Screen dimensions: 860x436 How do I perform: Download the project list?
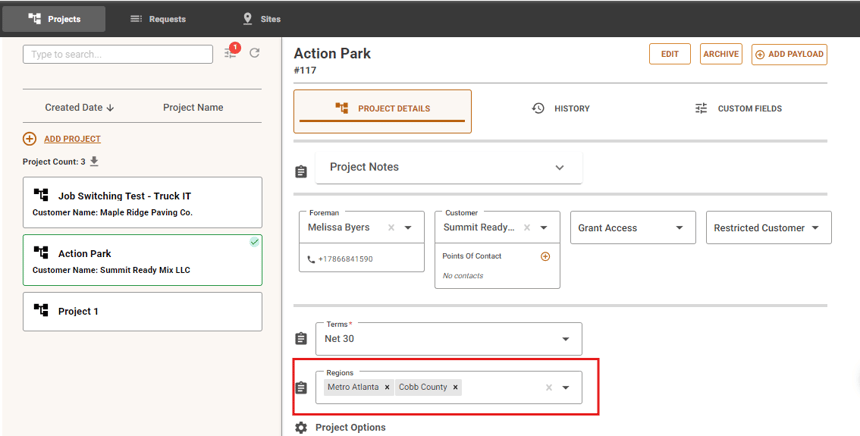(94, 161)
